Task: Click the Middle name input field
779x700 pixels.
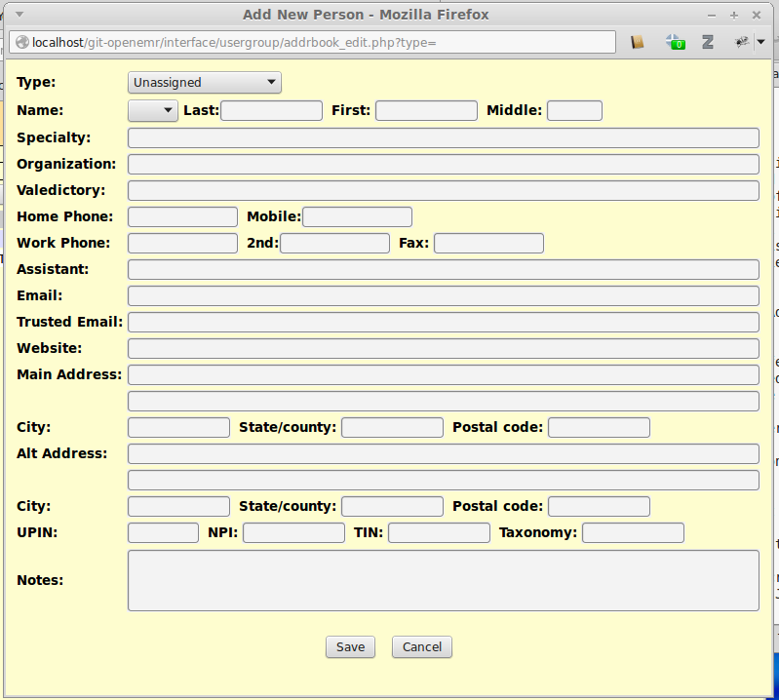Action: pyautogui.click(x=574, y=110)
